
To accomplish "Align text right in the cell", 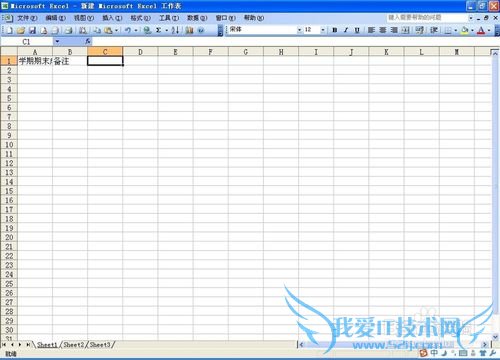I will 394,30.
